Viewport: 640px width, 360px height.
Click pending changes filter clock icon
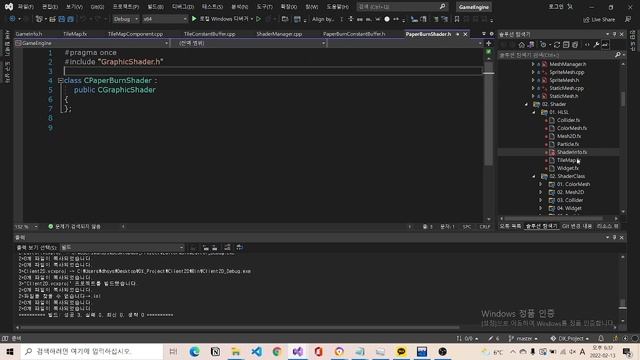click(x=543, y=45)
